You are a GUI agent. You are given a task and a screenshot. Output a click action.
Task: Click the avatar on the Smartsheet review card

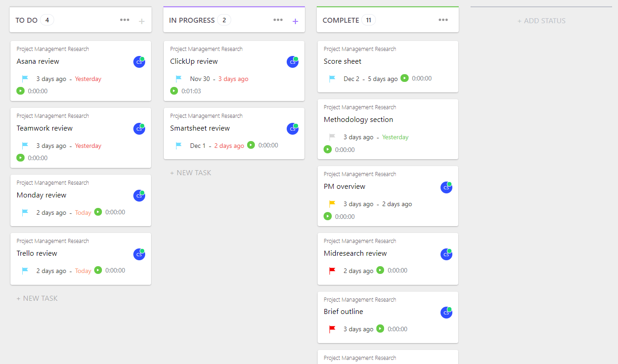click(293, 128)
